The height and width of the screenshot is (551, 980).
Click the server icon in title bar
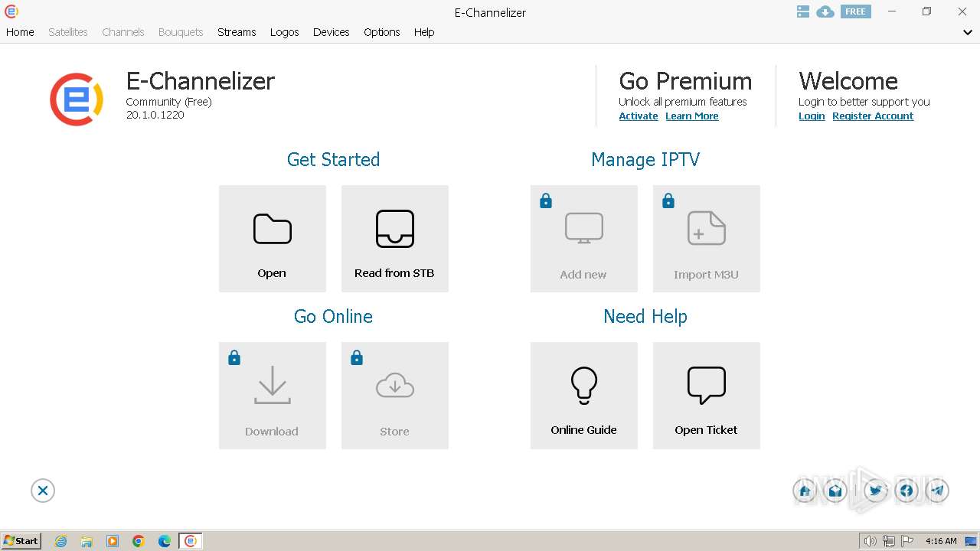pos(802,11)
